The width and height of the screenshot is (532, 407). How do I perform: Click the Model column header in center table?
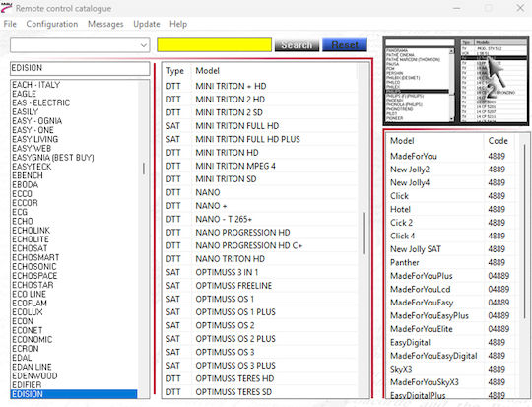click(x=207, y=71)
